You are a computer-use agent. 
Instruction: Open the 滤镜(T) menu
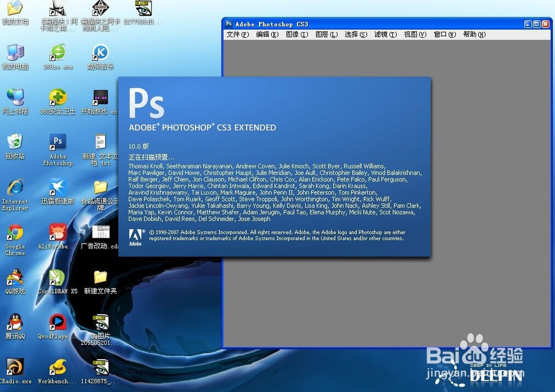386,34
